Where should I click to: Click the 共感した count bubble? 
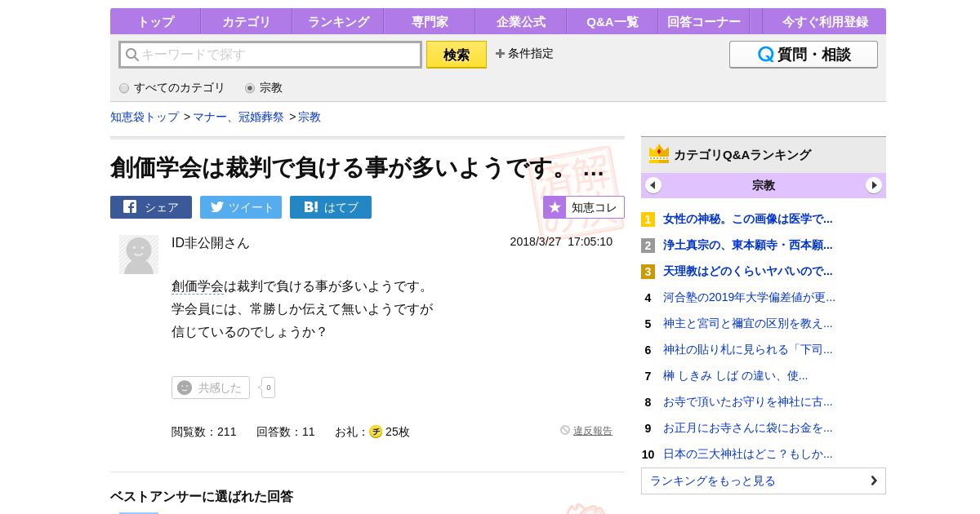(x=268, y=388)
